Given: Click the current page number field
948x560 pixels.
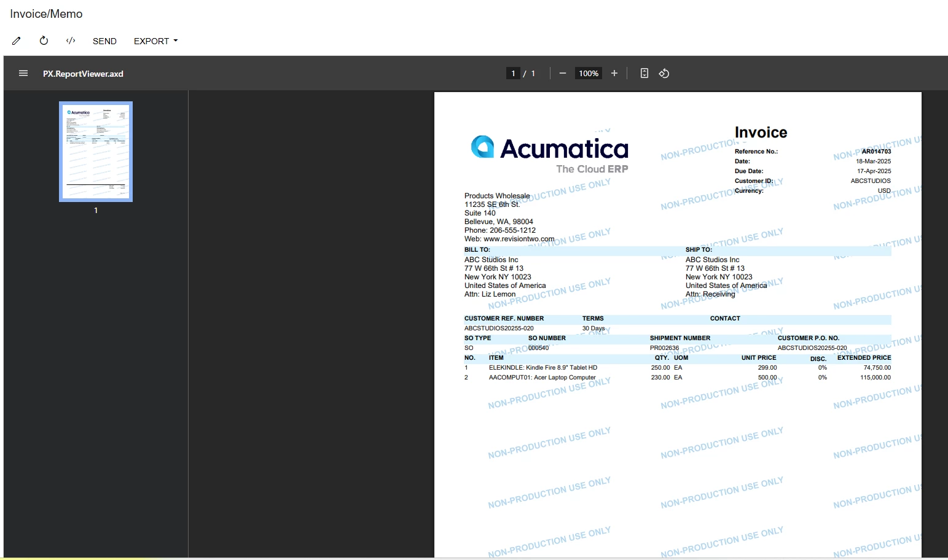Looking at the screenshot, I should tap(513, 74).
